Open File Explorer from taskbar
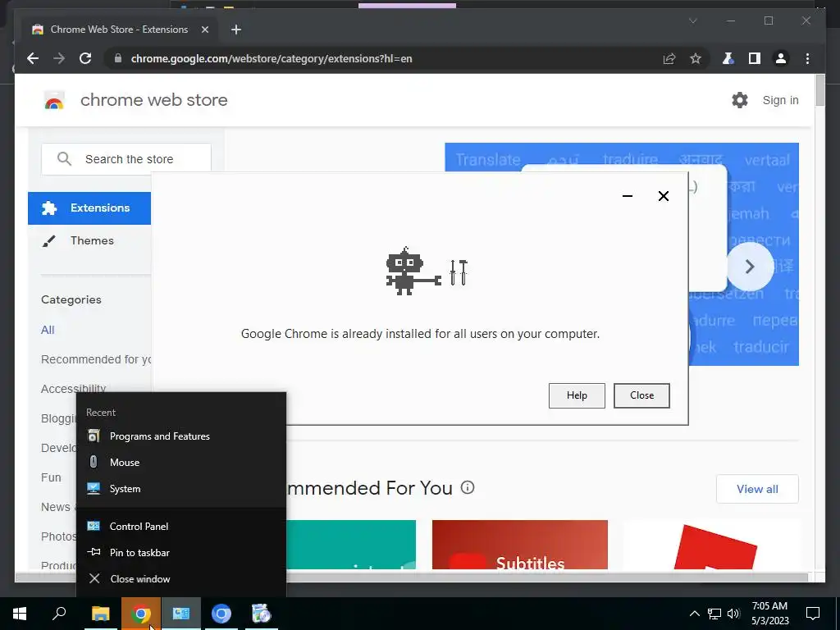The image size is (840, 630). point(100,614)
